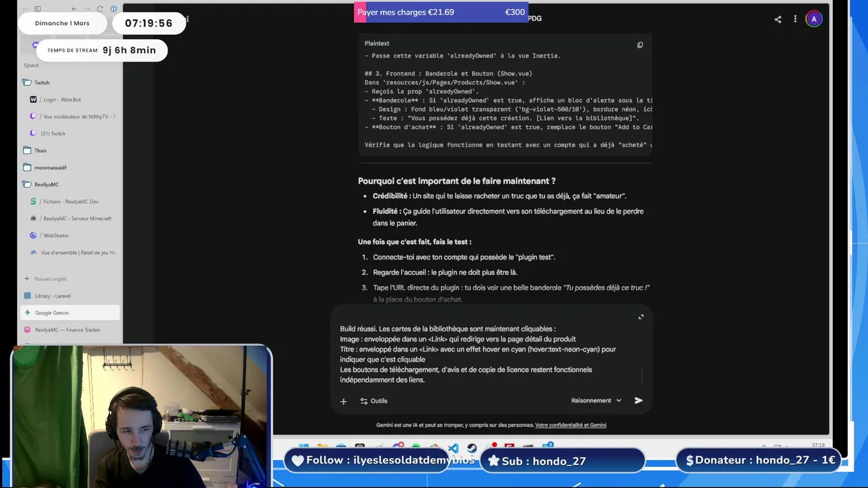The height and width of the screenshot is (488, 868).
Task: Click the 'Payer mes charges €21.69' goal bar
Action: point(441,12)
